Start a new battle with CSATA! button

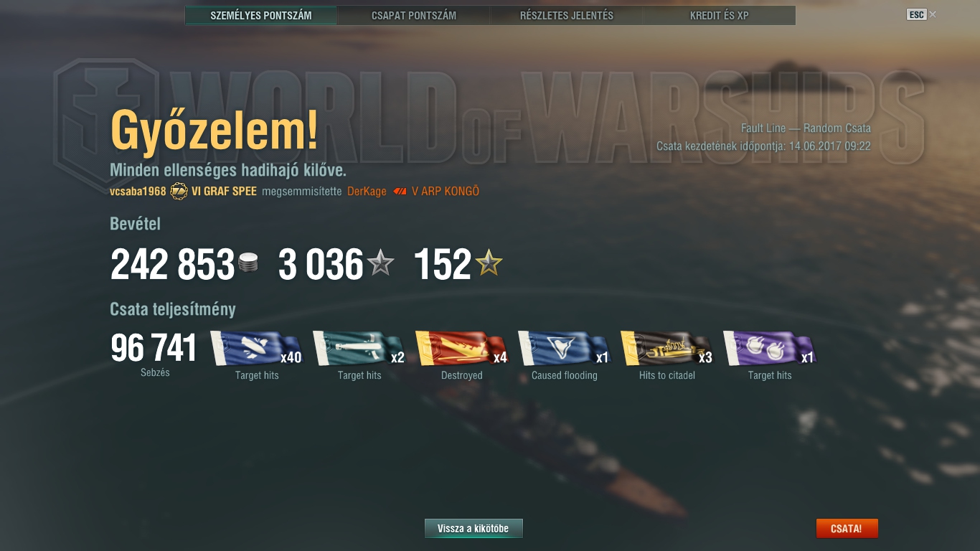(847, 529)
